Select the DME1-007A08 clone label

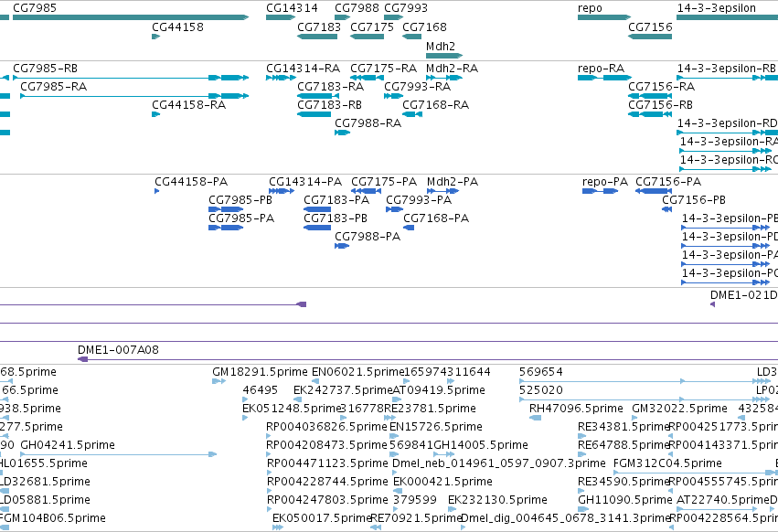(118, 350)
